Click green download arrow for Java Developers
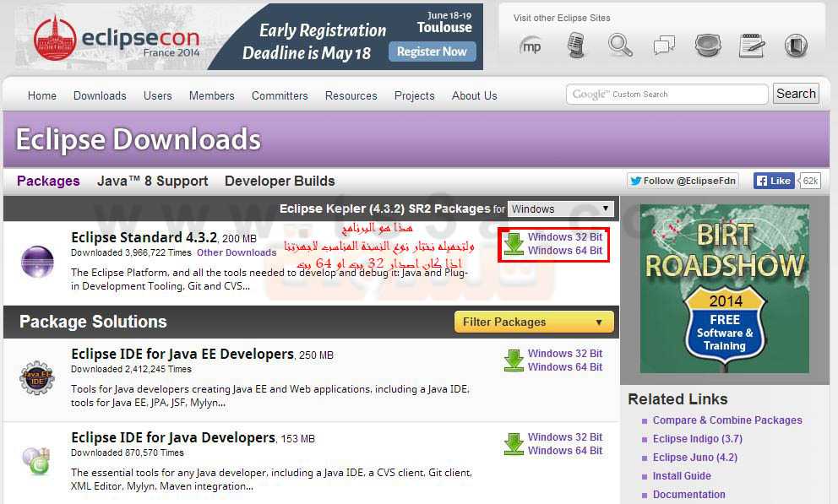Image resolution: width=838 pixels, height=504 pixels. click(514, 444)
